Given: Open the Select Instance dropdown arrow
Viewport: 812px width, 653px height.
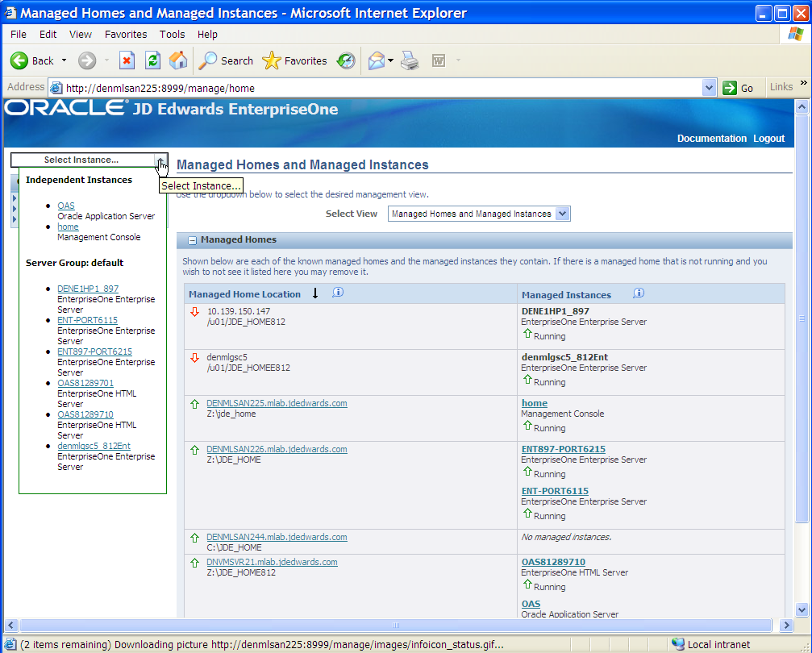Looking at the screenshot, I should click(x=160, y=160).
